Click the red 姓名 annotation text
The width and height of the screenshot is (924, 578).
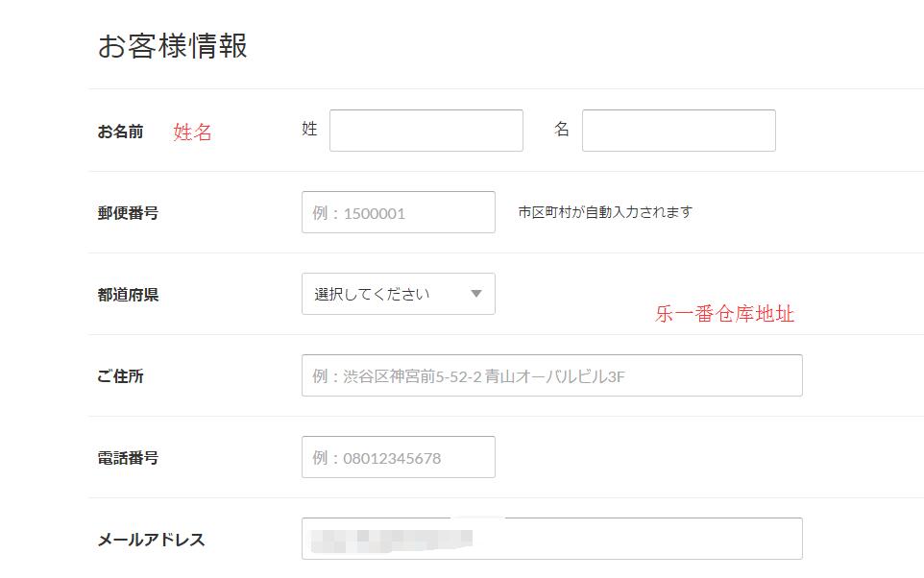click(193, 132)
